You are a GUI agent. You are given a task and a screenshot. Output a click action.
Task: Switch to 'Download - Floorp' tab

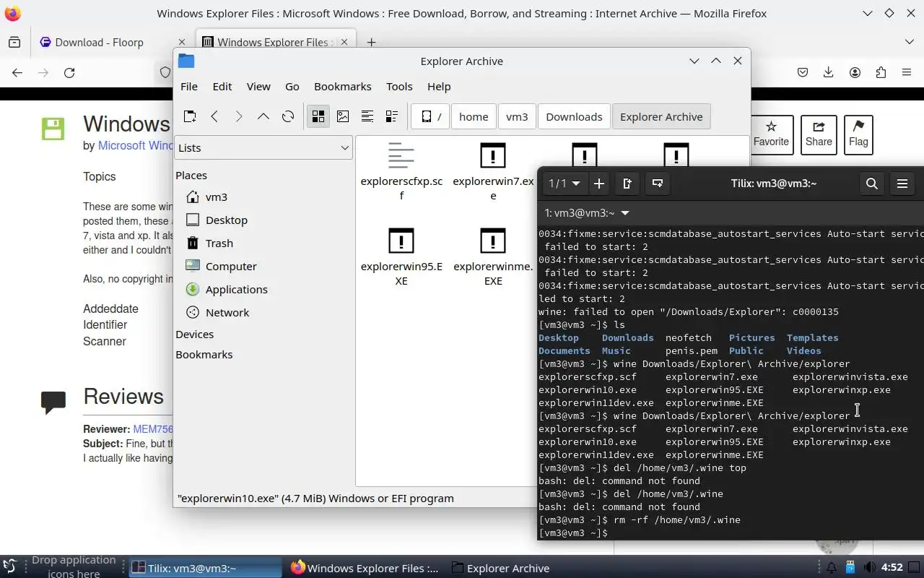tap(112, 42)
